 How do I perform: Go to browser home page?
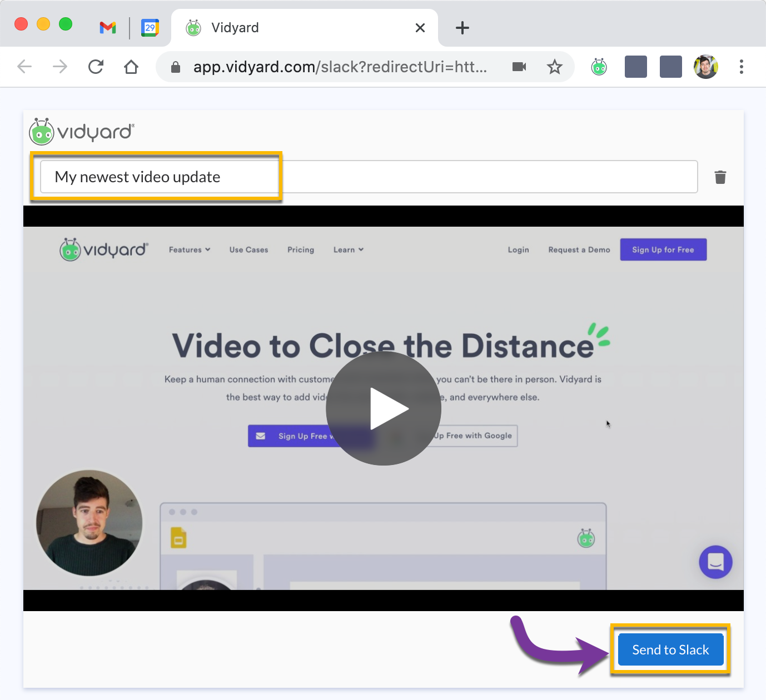pos(131,67)
